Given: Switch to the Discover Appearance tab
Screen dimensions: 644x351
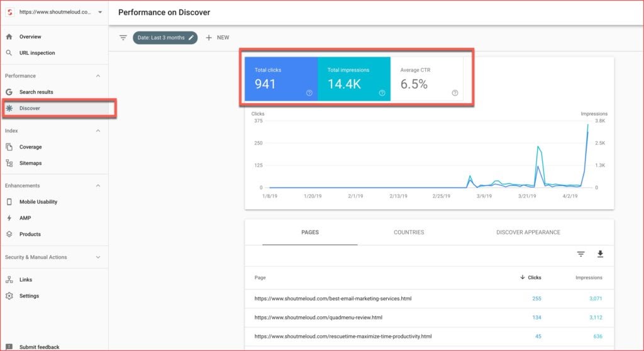Looking at the screenshot, I should click(528, 232).
